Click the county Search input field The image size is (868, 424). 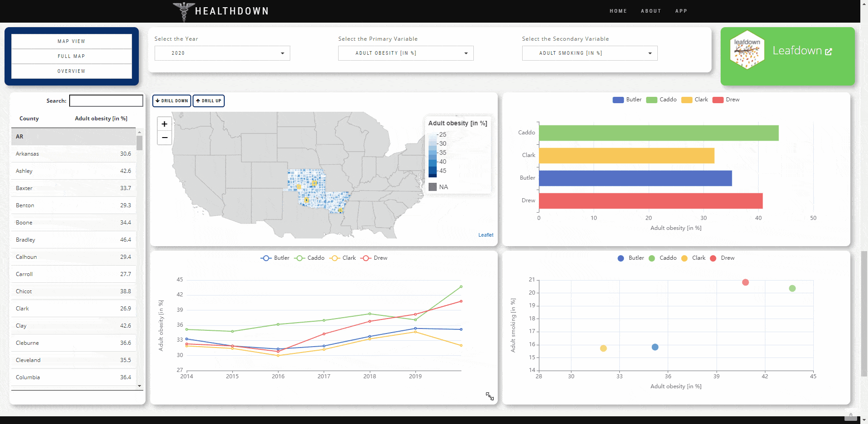pyautogui.click(x=106, y=101)
